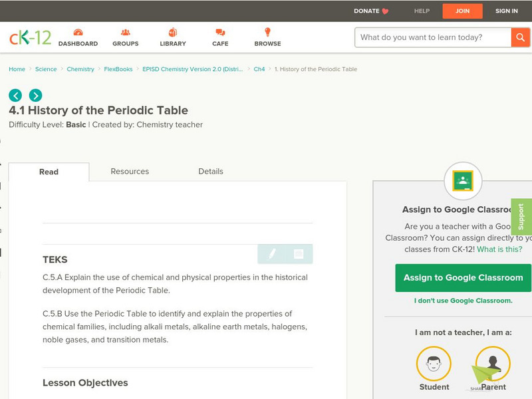
Task: Open the Library navigation icon
Action: click(173, 33)
